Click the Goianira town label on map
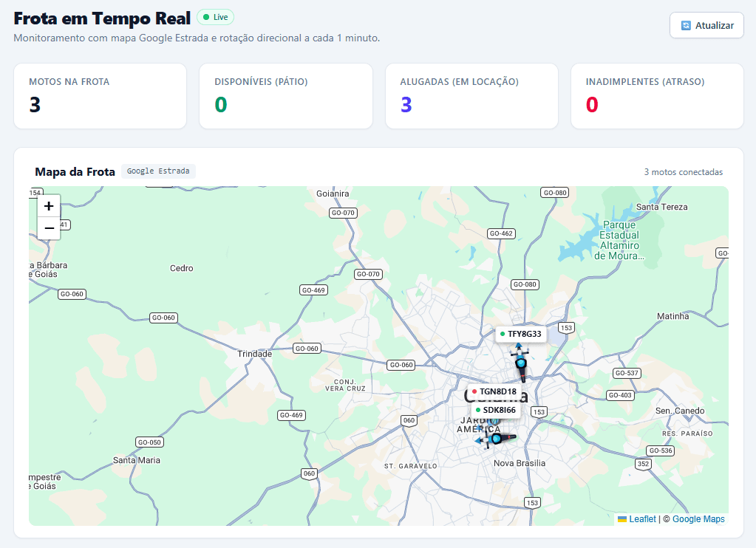756x548 pixels. click(333, 193)
